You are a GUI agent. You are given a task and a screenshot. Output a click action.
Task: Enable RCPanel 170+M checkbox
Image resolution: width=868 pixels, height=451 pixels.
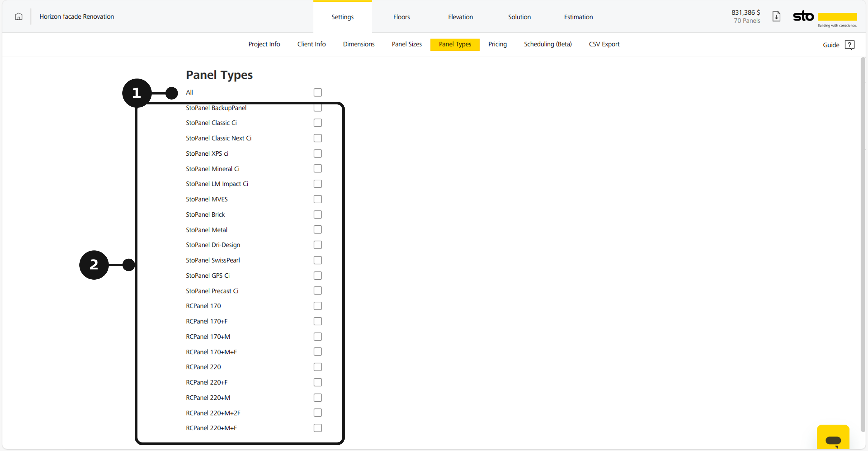click(317, 336)
